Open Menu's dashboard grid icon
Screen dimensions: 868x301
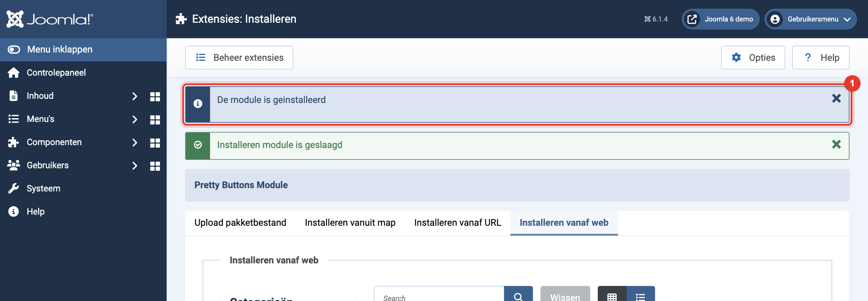155,119
